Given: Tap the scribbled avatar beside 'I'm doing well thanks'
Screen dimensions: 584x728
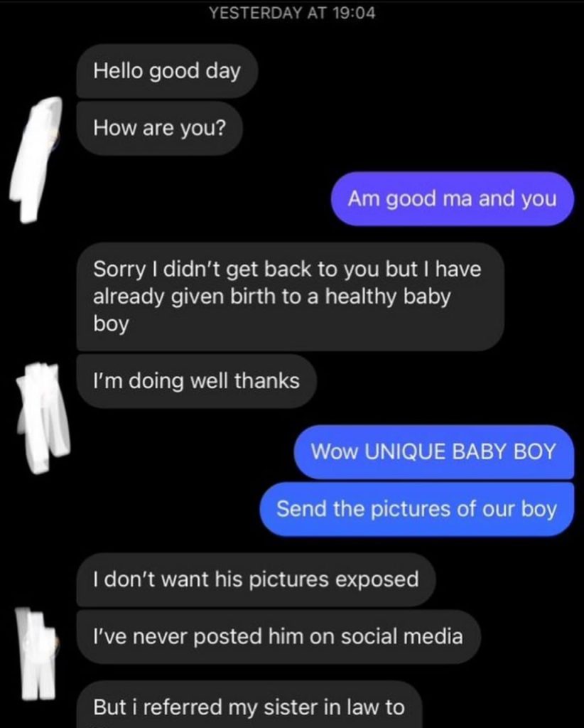Looking at the screenshot, I should [x=43, y=417].
